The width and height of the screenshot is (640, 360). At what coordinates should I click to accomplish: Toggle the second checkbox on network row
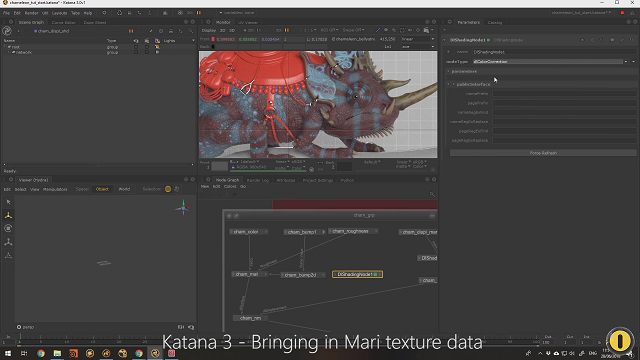147,52
